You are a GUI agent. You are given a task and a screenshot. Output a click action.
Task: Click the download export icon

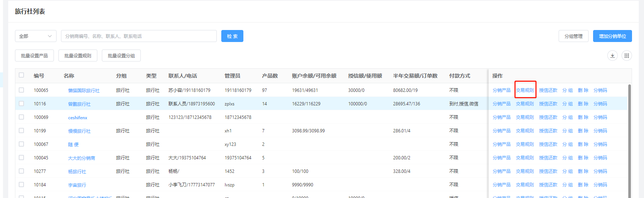pos(612,56)
